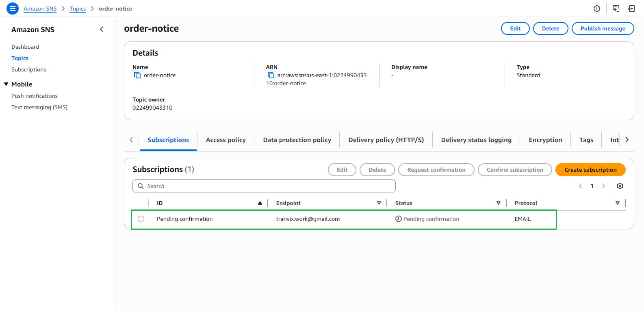
Task: Click the Delete topic button
Action: coord(551,28)
